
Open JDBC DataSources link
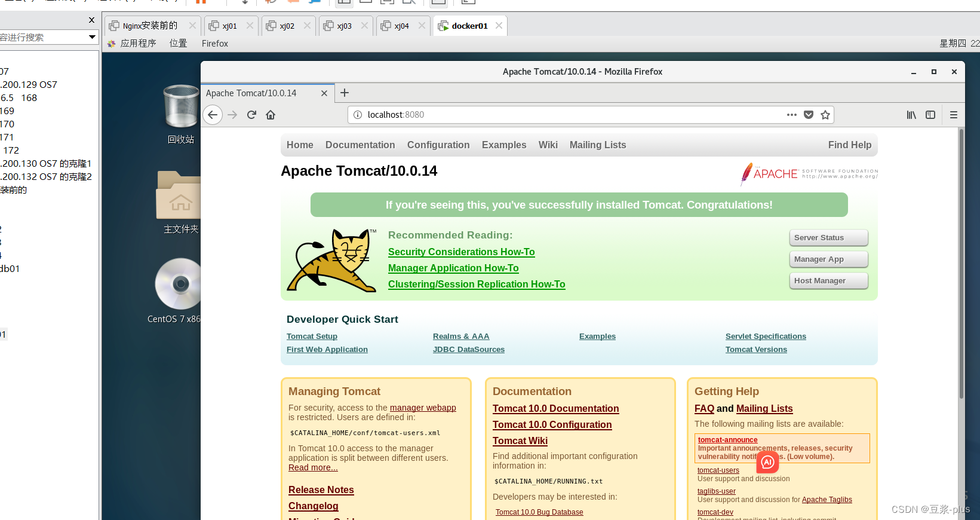click(x=469, y=350)
